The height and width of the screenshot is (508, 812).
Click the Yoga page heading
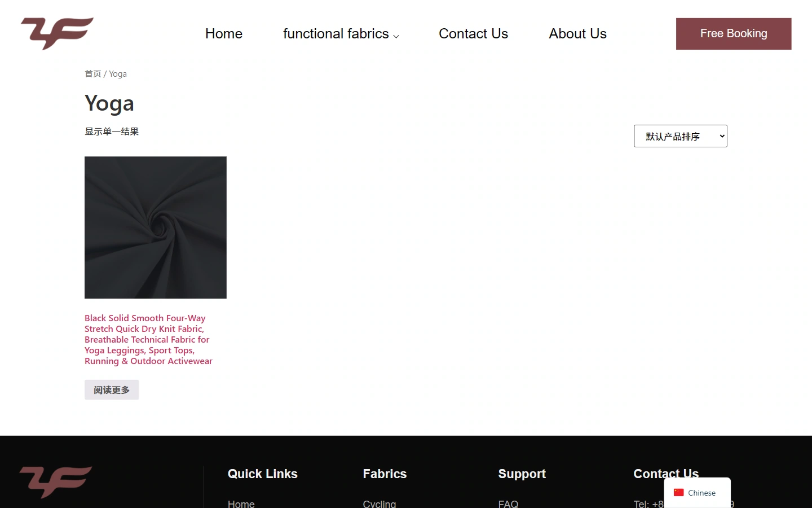click(109, 103)
